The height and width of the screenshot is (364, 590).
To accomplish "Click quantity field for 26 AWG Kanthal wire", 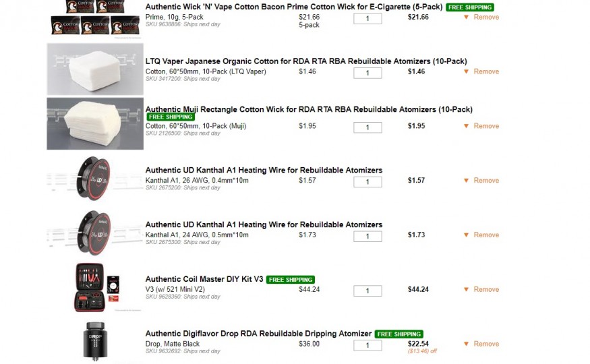I will coord(367,182).
